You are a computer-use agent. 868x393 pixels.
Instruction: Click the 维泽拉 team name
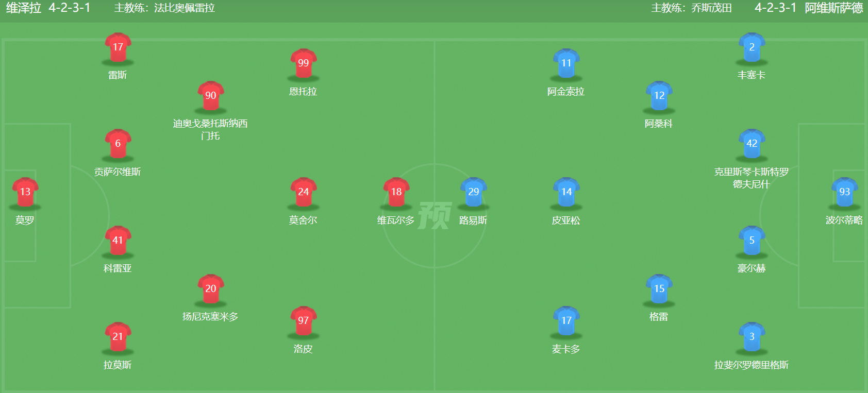point(24,8)
